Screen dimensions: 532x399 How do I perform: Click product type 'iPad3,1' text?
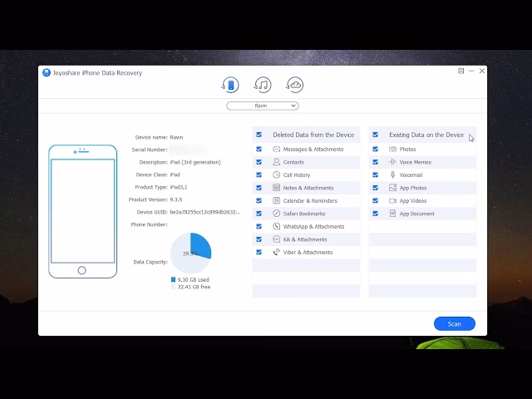[x=179, y=187]
